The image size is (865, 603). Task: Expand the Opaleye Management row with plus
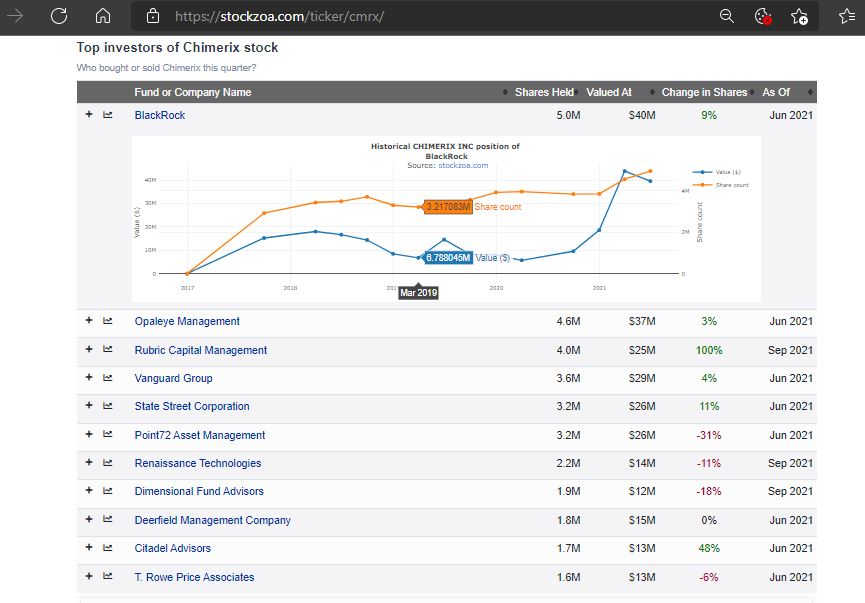[89, 320]
